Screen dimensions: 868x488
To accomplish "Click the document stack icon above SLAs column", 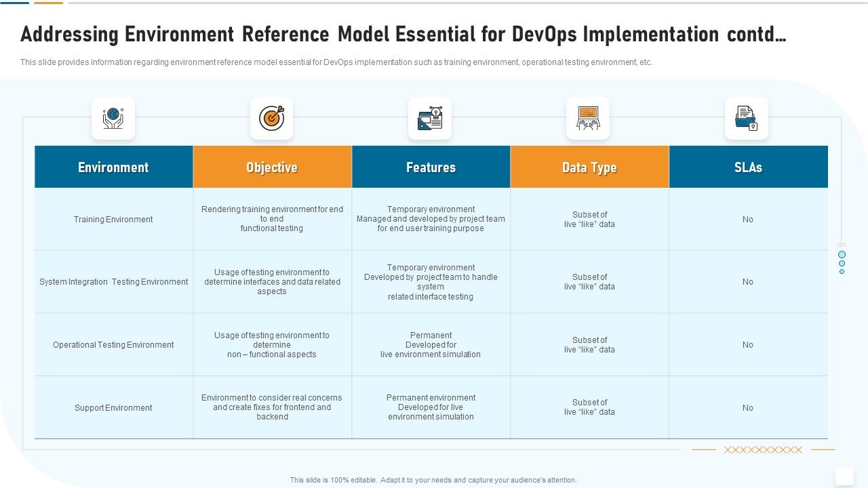I will pyautogui.click(x=747, y=117).
